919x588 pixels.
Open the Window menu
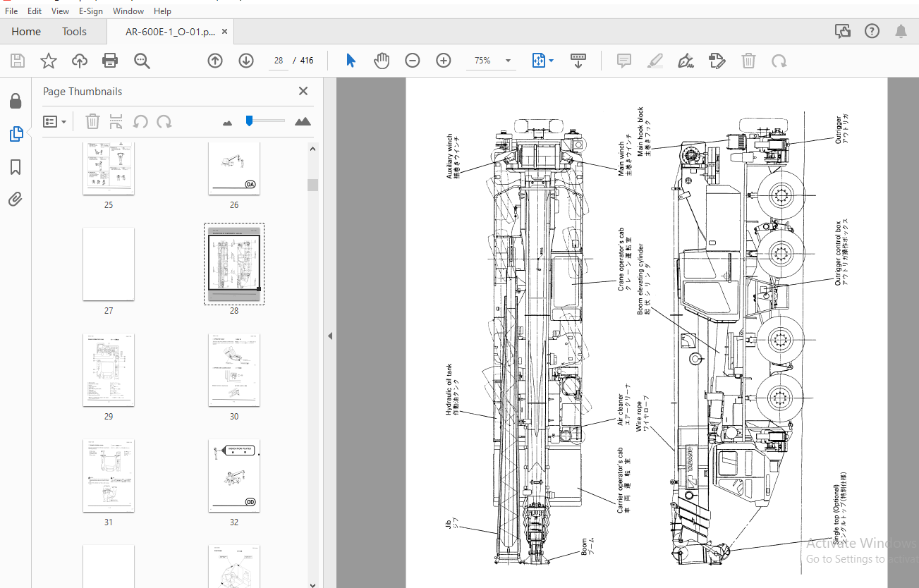click(128, 11)
